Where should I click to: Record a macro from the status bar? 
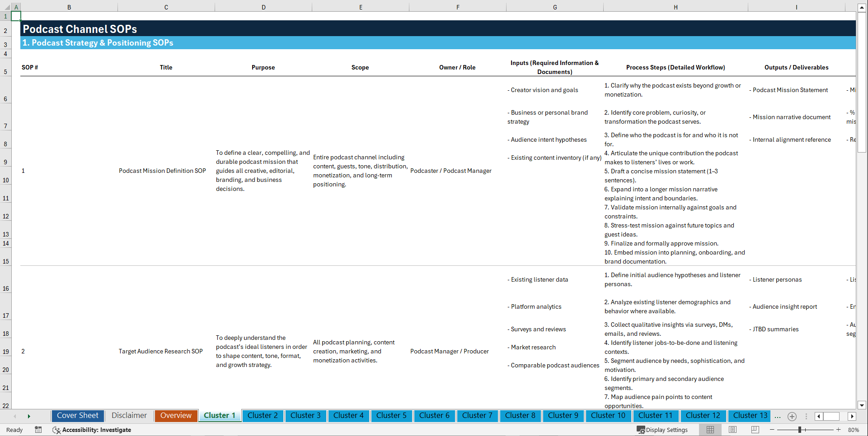click(x=38, y=430)
